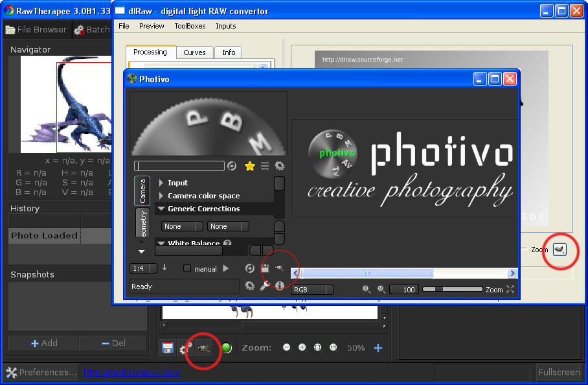Click Del snapshot button in RawTherapee
The height and width of the screenshot is (385, 588).
[113, 343]
